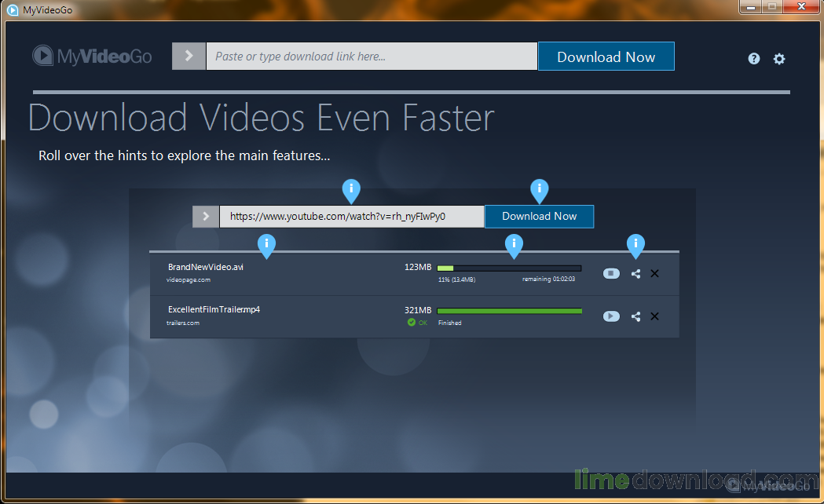Click the 321MB size value
Viewport: 824px width, 504px height.
[x=418, y=310]
